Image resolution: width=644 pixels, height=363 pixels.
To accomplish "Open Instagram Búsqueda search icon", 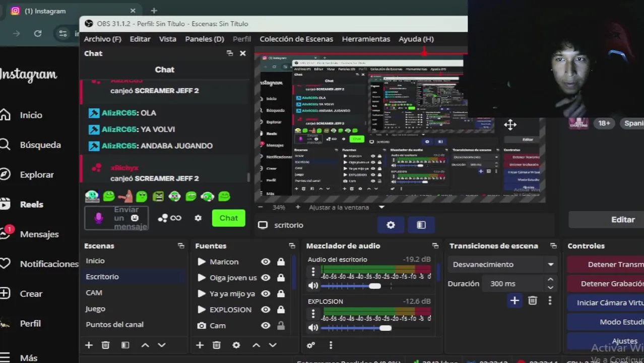I will point(5,145).
